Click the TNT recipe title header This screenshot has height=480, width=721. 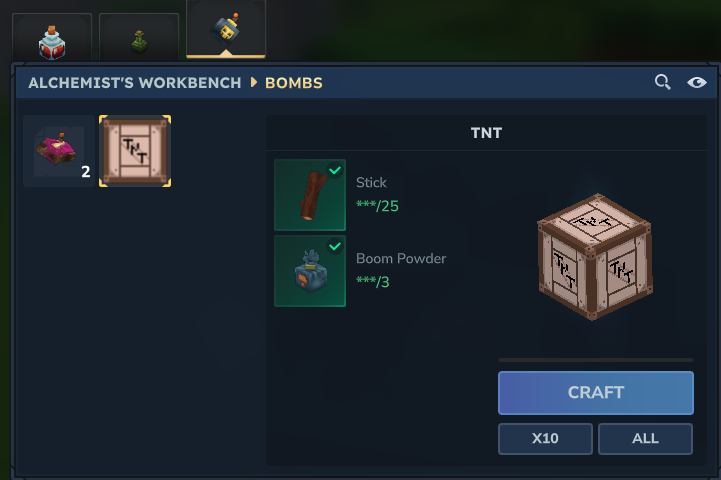click(x=486, y=133)
